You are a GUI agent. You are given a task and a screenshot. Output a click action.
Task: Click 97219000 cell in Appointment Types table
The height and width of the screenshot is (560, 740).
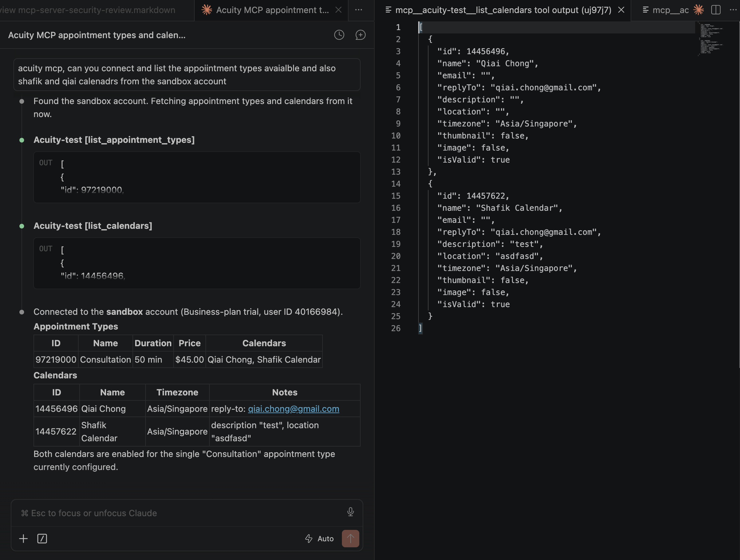[56, 360]
